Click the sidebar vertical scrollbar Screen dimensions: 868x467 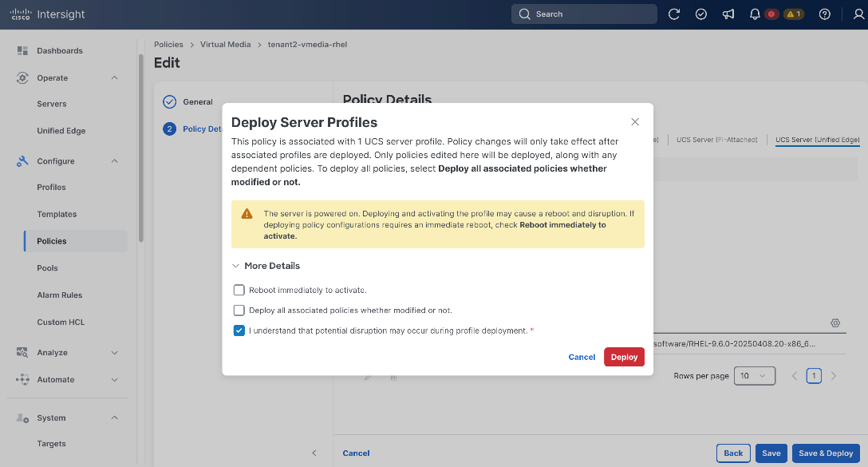tap(141, 148)
